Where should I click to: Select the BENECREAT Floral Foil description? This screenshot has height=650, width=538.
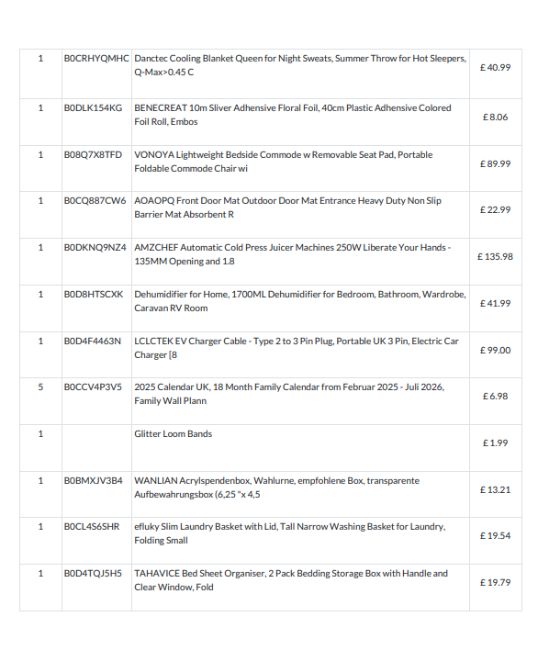point(293,114)
